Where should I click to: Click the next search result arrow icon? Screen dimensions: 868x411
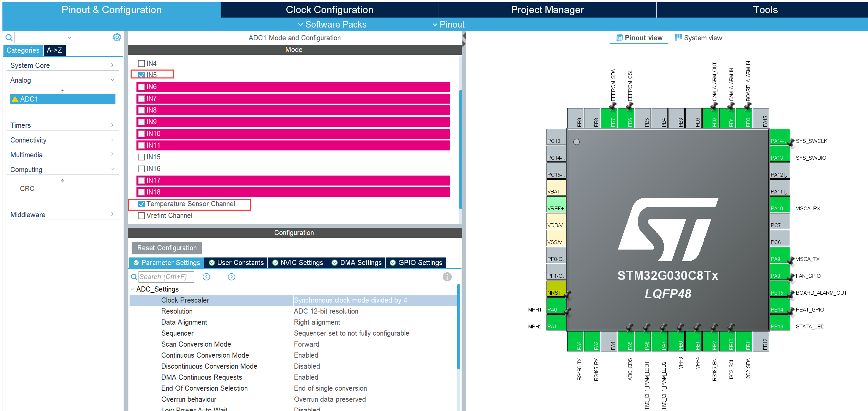click(x=232, y=277)
